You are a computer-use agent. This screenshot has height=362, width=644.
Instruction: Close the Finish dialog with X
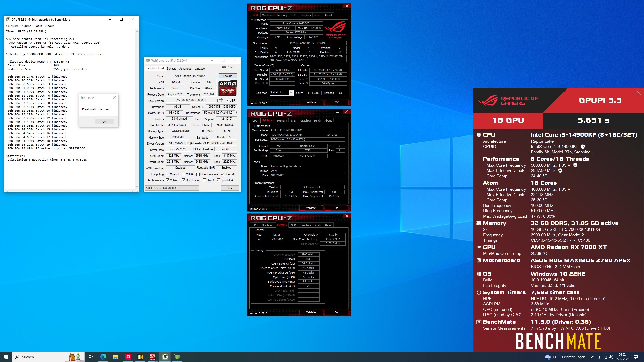point(114,98)
